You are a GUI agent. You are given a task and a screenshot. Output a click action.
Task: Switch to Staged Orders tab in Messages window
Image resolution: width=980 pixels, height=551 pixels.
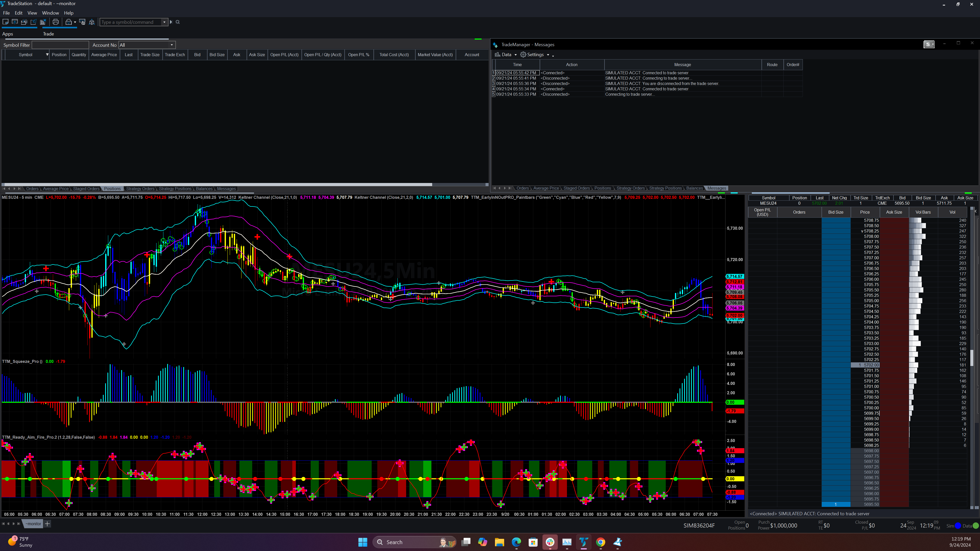coord(576,188)
